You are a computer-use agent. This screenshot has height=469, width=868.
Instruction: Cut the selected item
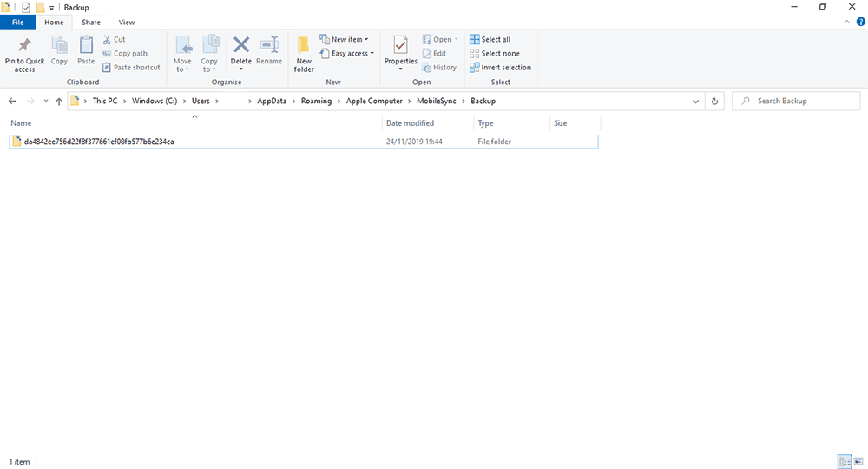click(x=114, y=39)
